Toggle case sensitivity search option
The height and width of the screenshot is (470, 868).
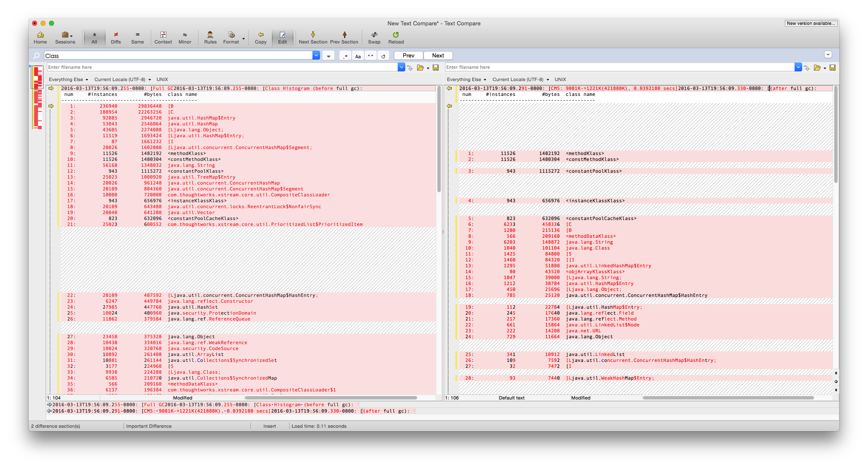pyautogui.click(x=358, y=56)
